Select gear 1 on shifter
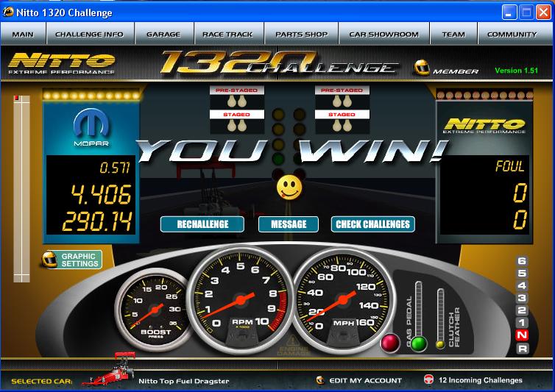 point(522,323)
